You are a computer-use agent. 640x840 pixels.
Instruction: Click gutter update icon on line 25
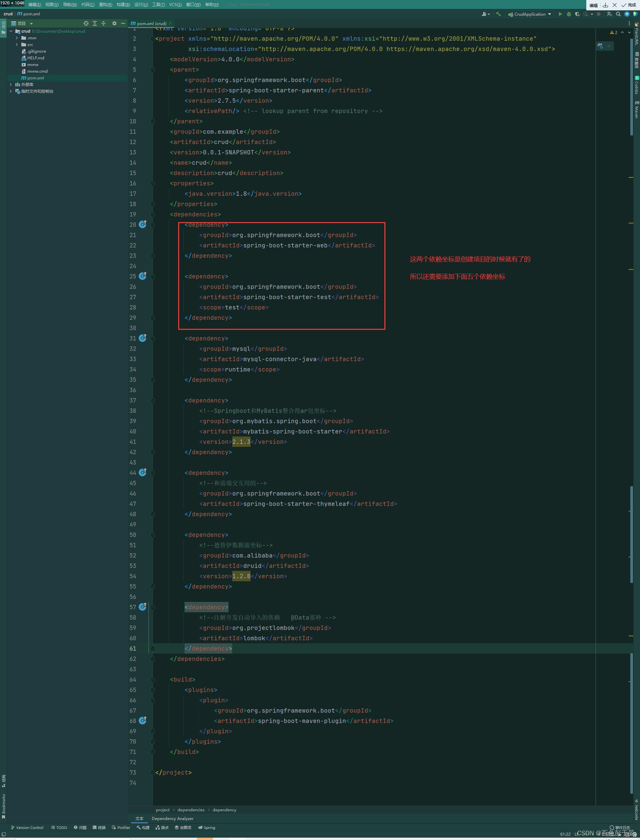pyautogui.click(x=142, y=276)
